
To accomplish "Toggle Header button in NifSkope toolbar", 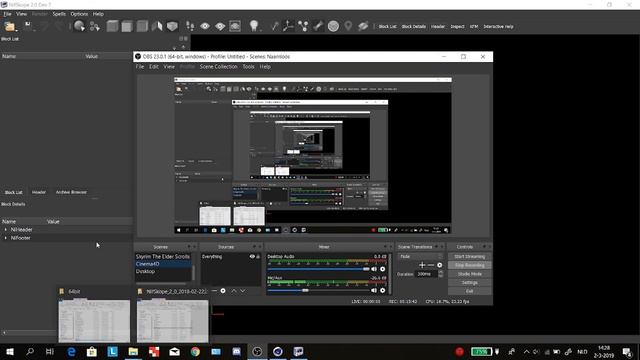I will pyautogui.click(x=438, y=27).
